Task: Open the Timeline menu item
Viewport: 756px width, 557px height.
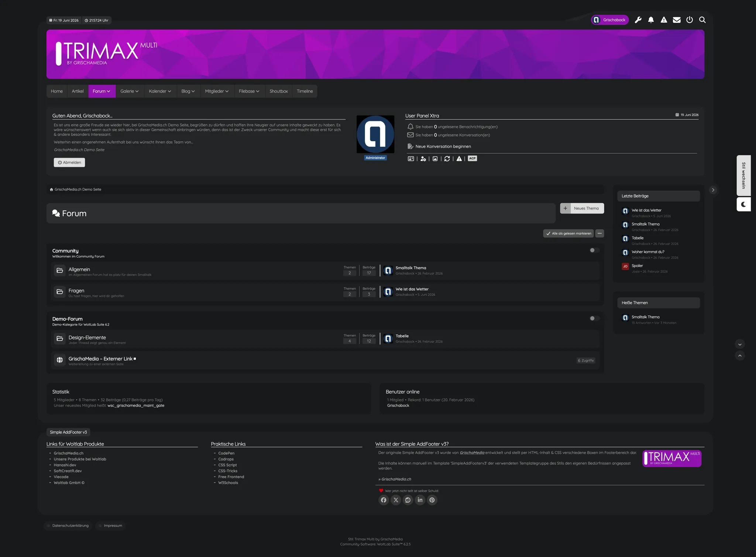Action: (x=305, y=91)
